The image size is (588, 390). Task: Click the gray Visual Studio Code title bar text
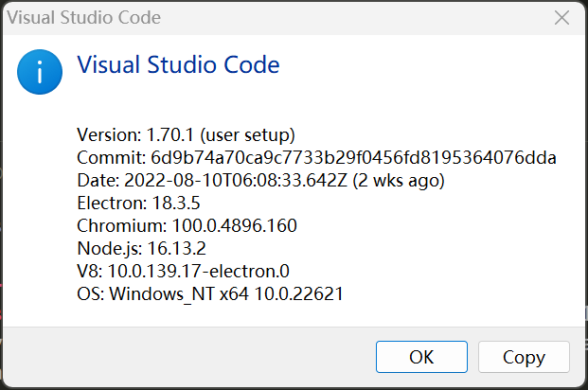(x=84, y=17)
